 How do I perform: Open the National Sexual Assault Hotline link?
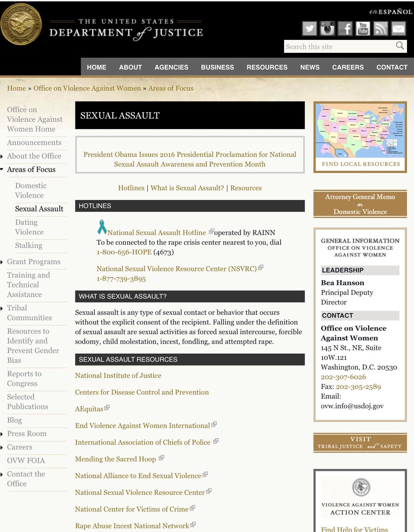coord(157,233)
